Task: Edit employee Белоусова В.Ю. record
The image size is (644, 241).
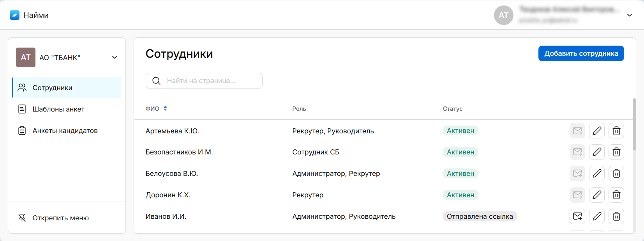Action: (x=596, y=174)
